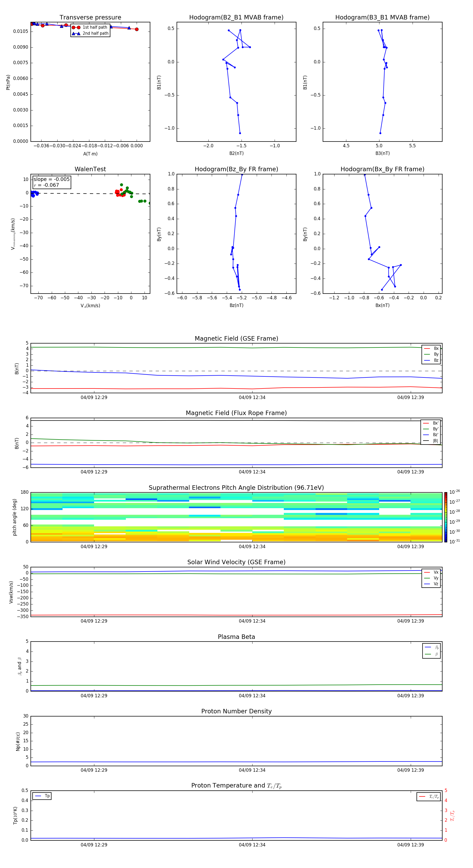
Task: Click the 'A(T·m)' x-axis label
Action: pyautogui.click(x=90, y=154)
